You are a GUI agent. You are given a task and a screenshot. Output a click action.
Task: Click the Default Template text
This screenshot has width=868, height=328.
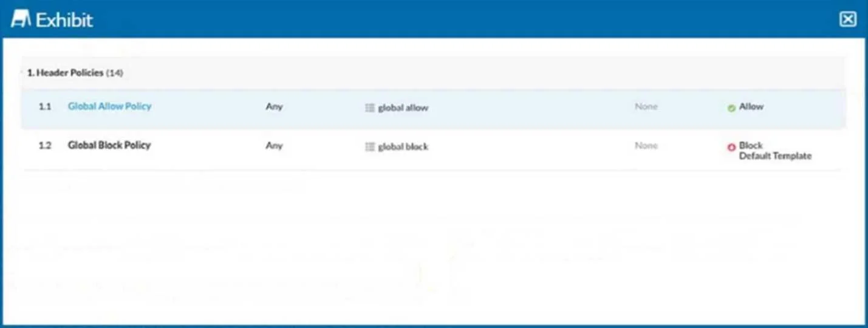coord(775,156)
